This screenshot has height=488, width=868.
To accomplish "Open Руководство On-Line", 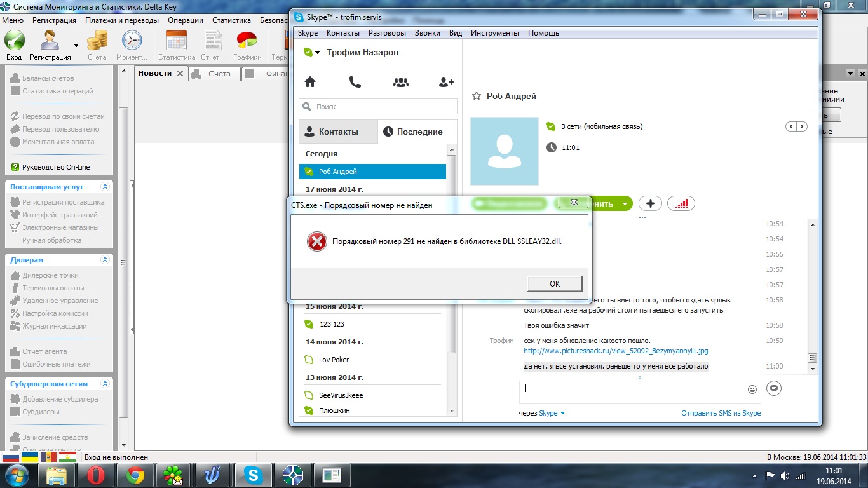I will click(x=51, y=167).
